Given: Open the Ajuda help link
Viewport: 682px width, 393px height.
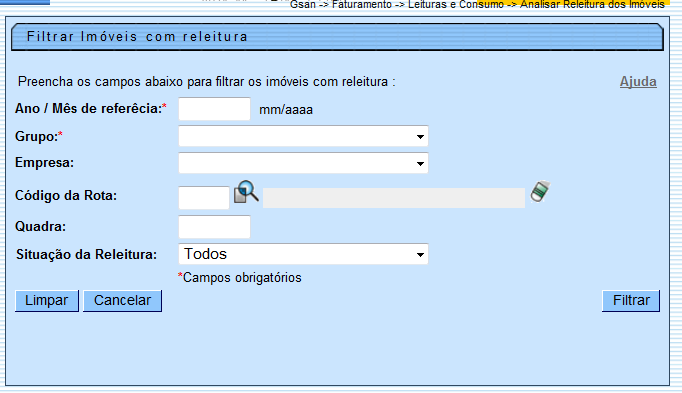Looking at the screenshot, I should pyautogui.click(x=638, y=82).
